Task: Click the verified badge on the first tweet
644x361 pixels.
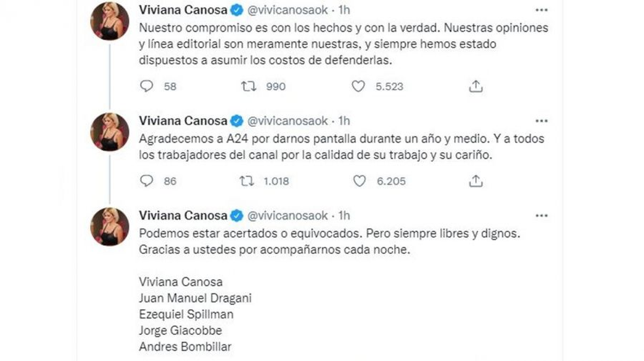Action: [237, 10]
